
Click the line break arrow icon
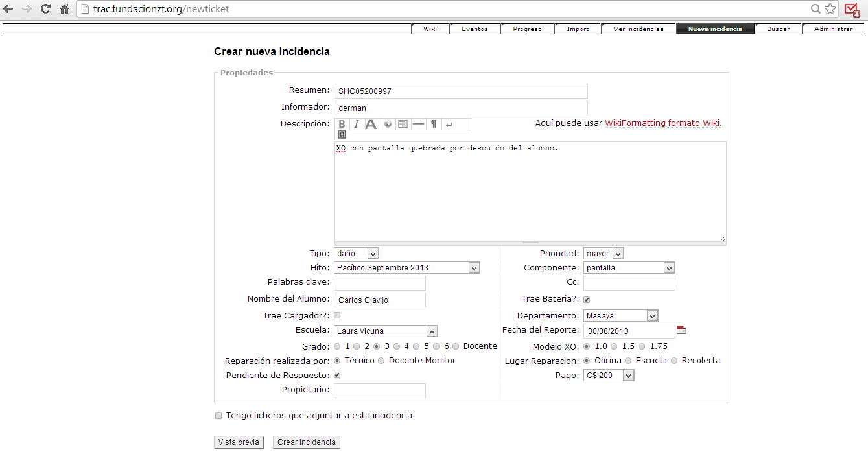pos(449,124)
